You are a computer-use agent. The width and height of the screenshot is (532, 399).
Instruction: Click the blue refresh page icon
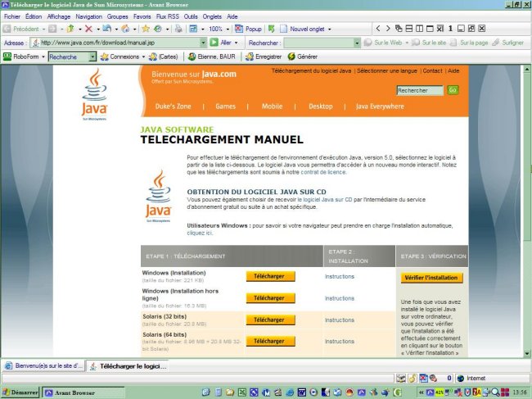coord(107,29)
